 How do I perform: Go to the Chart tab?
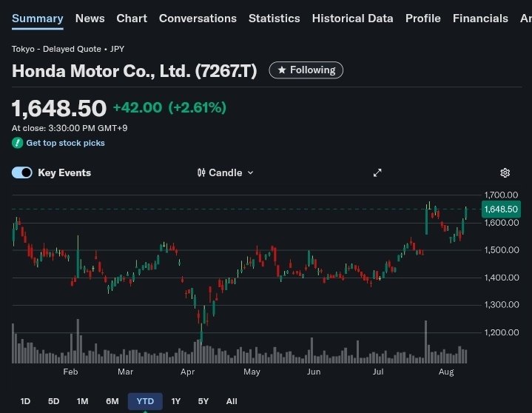(x=132, y=19)
